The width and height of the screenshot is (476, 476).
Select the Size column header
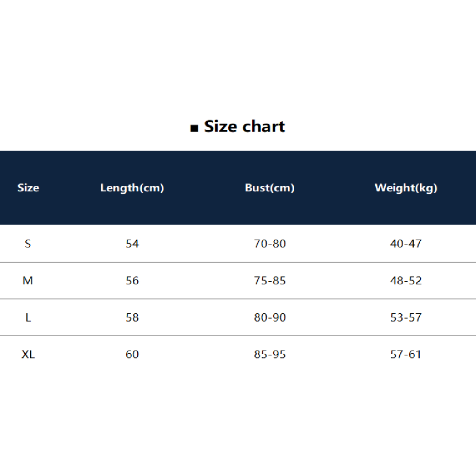coord(28,188)
